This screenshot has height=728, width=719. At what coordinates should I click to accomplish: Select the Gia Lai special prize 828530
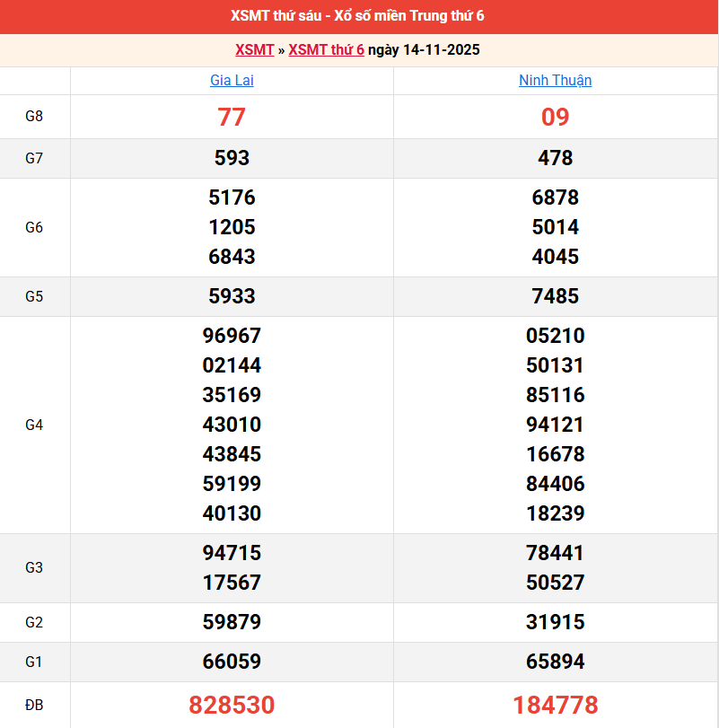[x=232, y=705]
